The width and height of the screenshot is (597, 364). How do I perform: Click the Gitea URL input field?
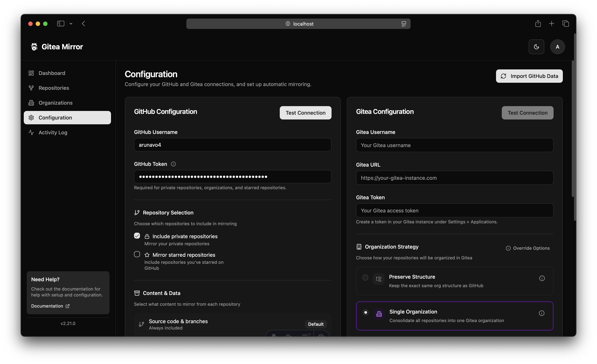coord(454,178)
